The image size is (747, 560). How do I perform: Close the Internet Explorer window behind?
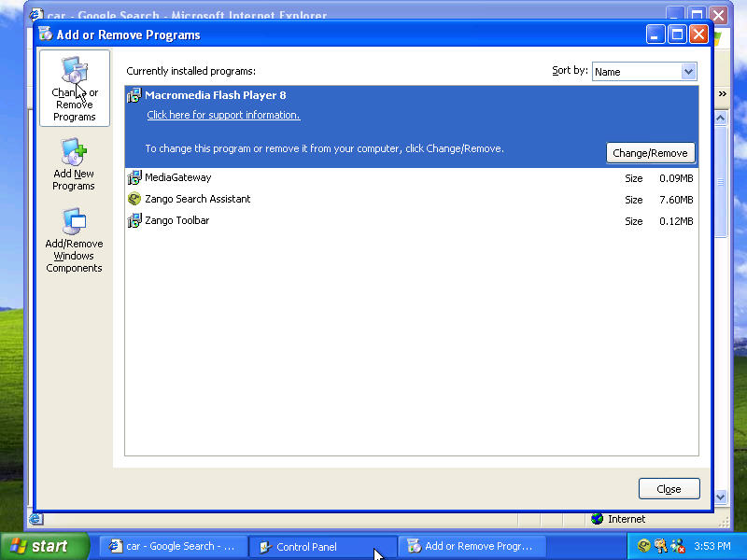click(719, 15)
